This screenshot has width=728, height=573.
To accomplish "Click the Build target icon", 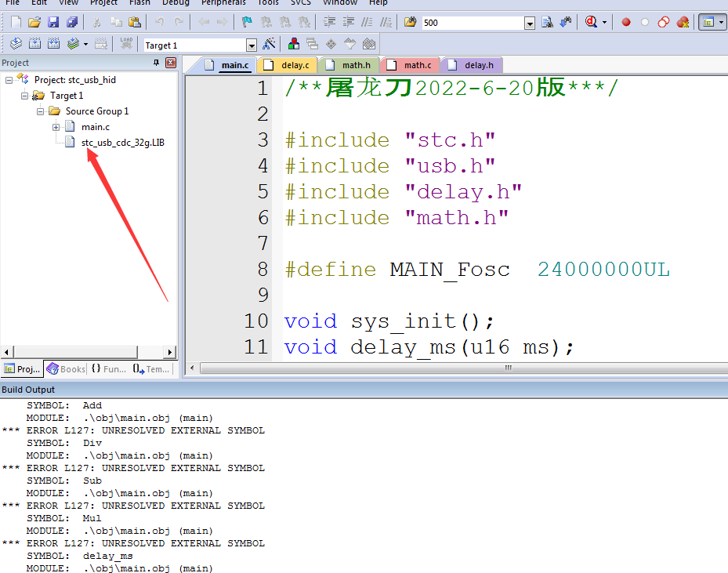I will coord(35,45).
